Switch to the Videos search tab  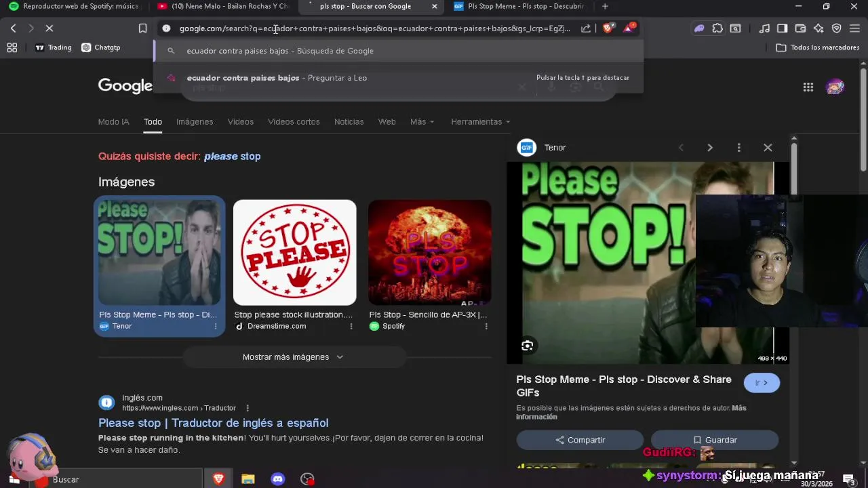coord(241,122)
